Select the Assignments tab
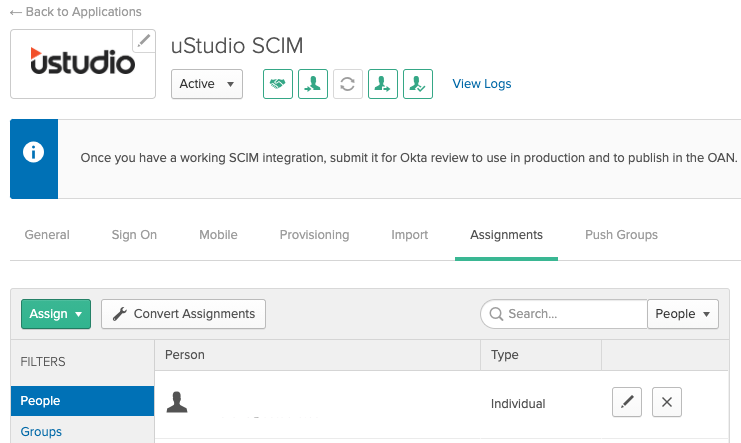Image resolution: width=741 pixels, height=443 pixels. (x=506, y=235)
